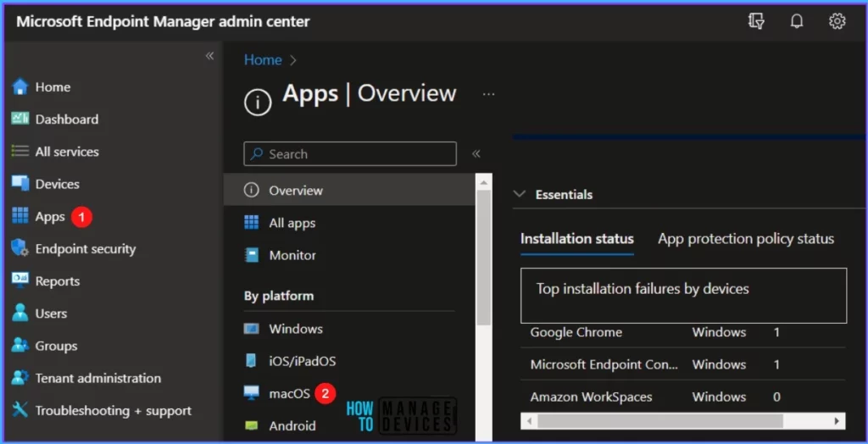Open Users in left navigation

(x=51, y=314)
